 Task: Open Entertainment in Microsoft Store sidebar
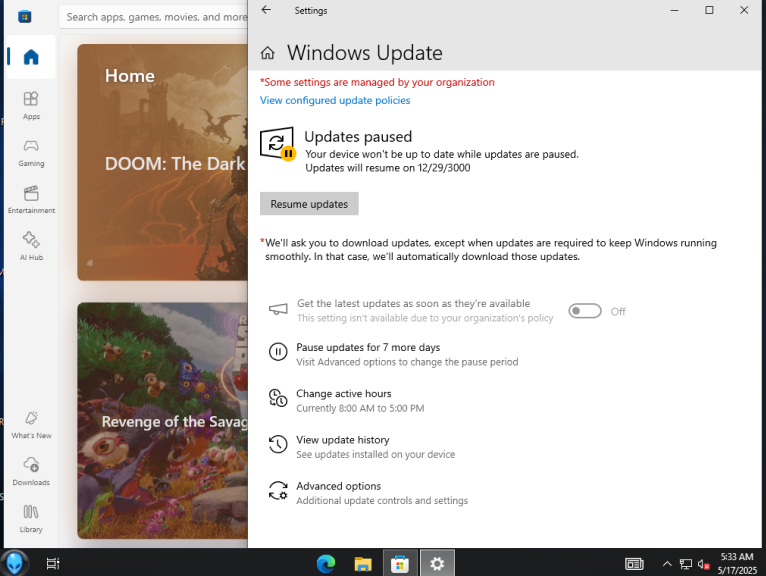(31, 200)
